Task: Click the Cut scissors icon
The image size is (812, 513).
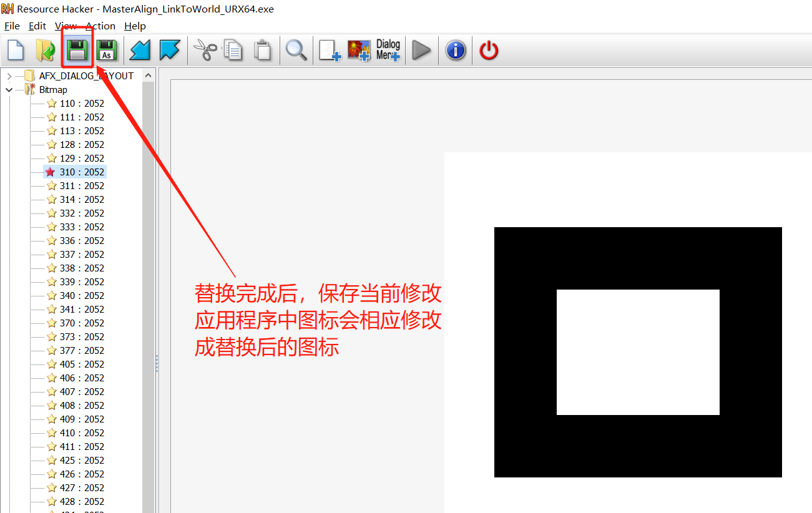Action: (x=204, y=51)
